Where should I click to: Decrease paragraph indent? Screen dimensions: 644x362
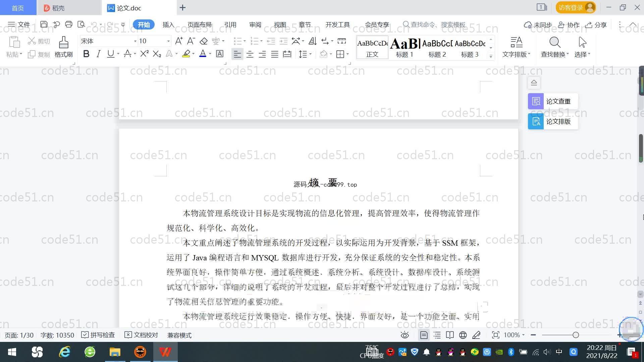271,41
